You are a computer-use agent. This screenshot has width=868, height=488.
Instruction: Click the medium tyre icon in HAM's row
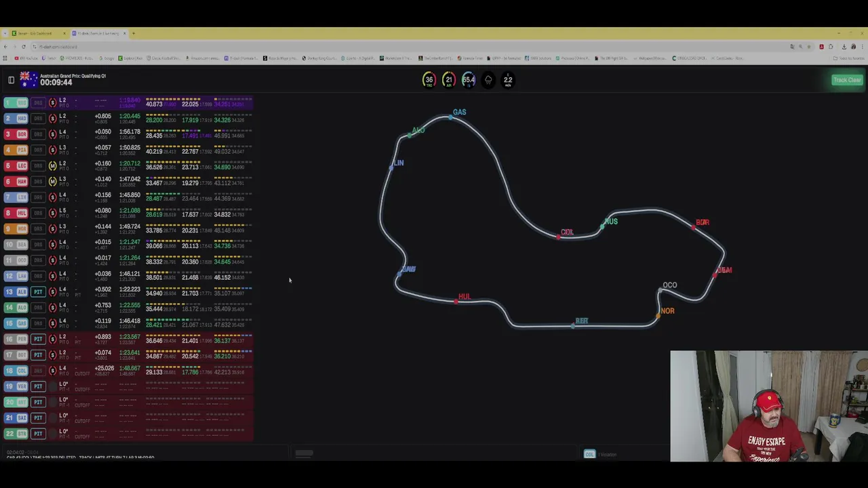pos(53,182)
